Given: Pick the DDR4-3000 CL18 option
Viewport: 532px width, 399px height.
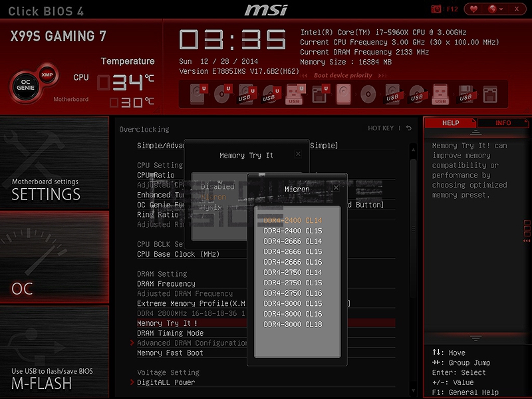Looking at the screenshot, I should 293,324.
